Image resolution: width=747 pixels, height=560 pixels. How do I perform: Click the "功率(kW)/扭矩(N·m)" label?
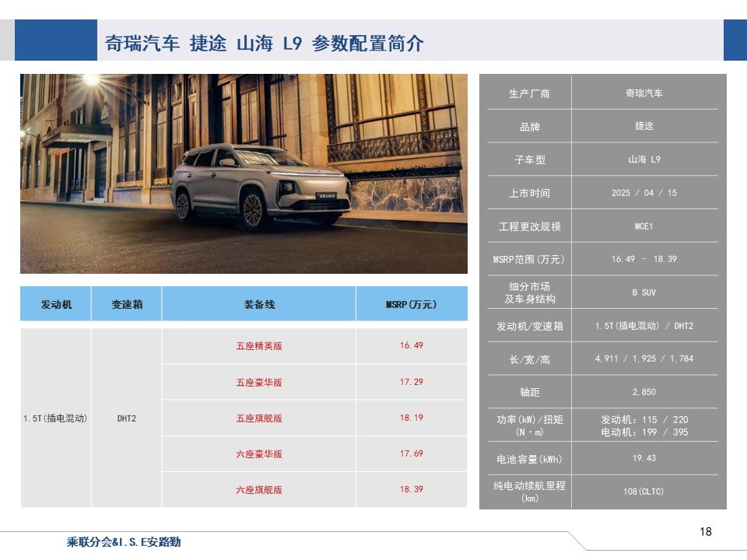point(529,425)
